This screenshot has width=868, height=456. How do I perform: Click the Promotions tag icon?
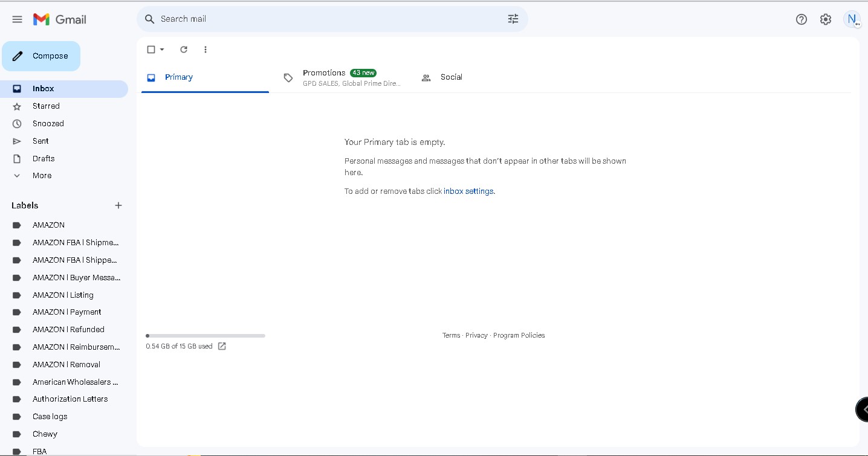point(288,77)
